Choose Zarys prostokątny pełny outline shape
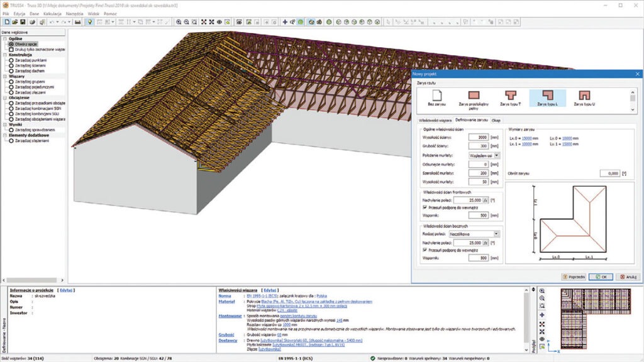Screen dimensions: 644x362 coord(474,100)
